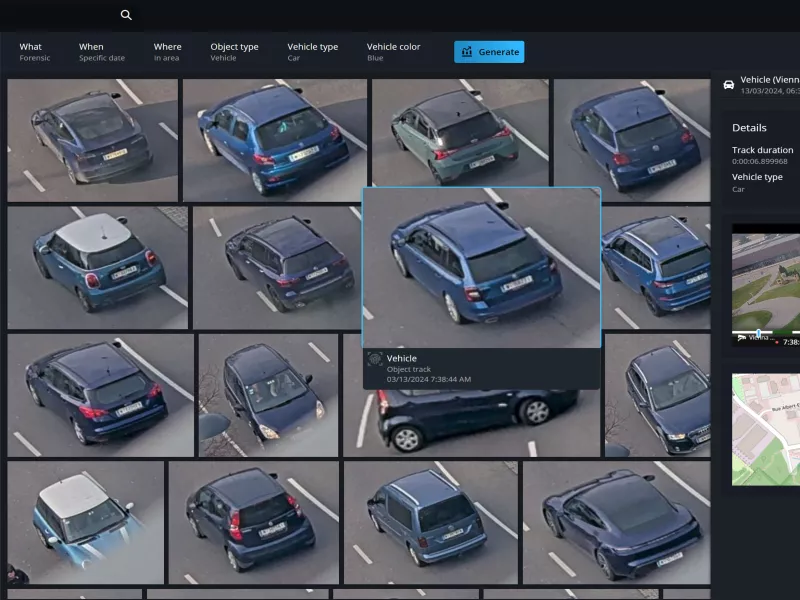
Task: Click the timestamp 03/13/2024 7:38:44 AM
Action: 429,379
